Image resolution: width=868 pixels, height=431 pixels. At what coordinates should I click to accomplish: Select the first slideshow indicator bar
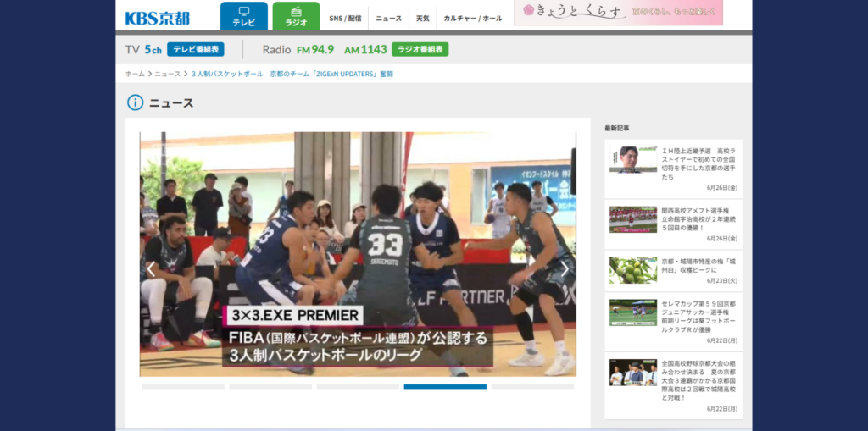(183, 387)
